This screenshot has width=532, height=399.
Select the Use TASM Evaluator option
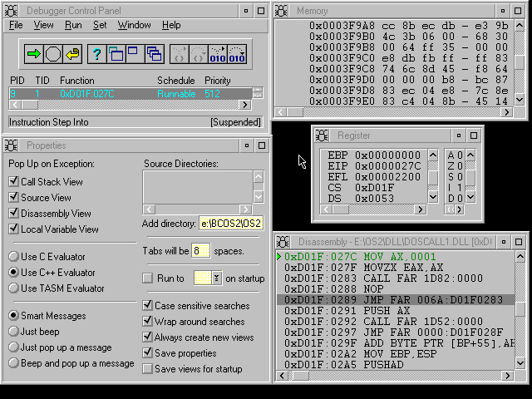(x=13, y=288)
